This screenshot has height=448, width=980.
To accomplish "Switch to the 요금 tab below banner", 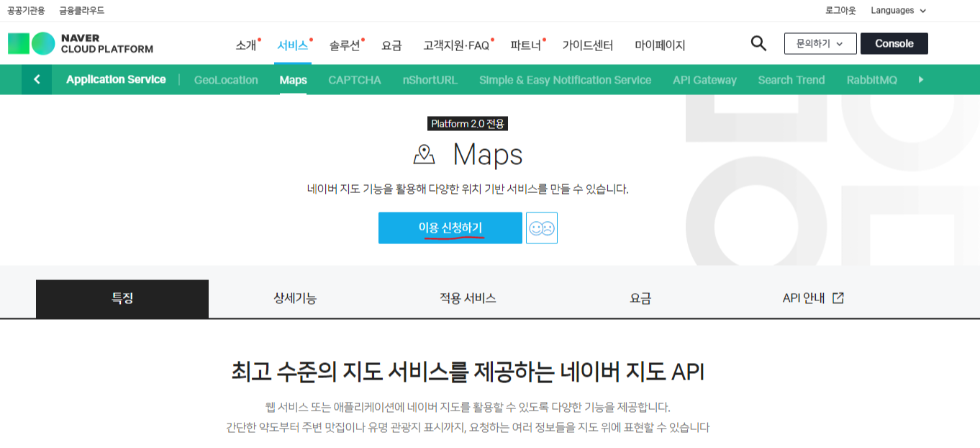I will [x=640, y=298].
